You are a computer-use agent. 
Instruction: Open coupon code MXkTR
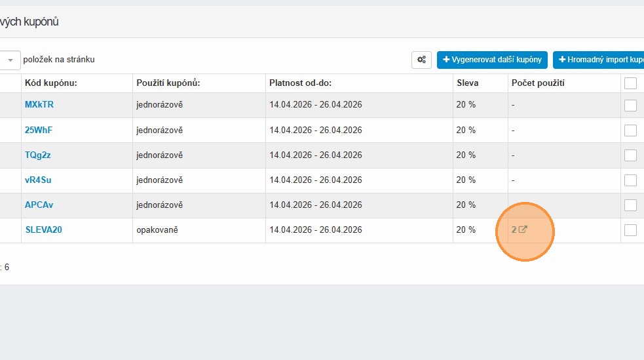(x=39, y=105)
